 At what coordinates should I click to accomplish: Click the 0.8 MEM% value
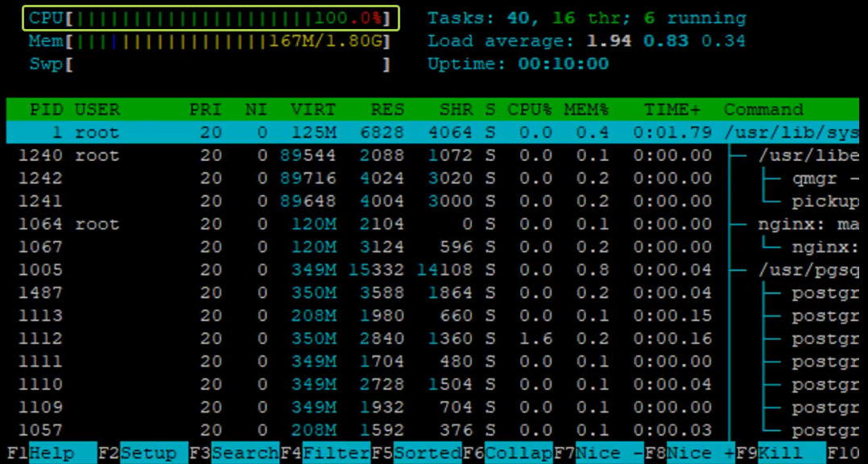593,270
